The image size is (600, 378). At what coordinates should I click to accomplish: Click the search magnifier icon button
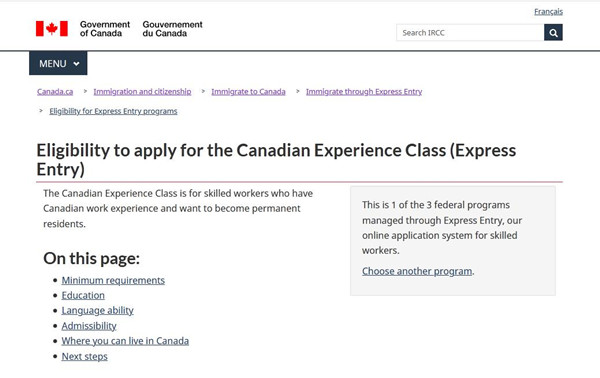(553, 33)
